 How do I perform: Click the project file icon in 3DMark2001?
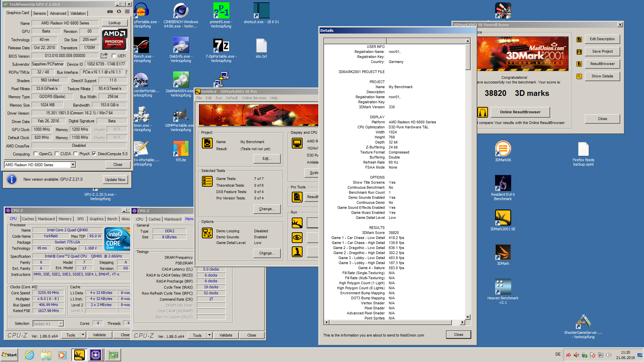(x=207, y=143)
